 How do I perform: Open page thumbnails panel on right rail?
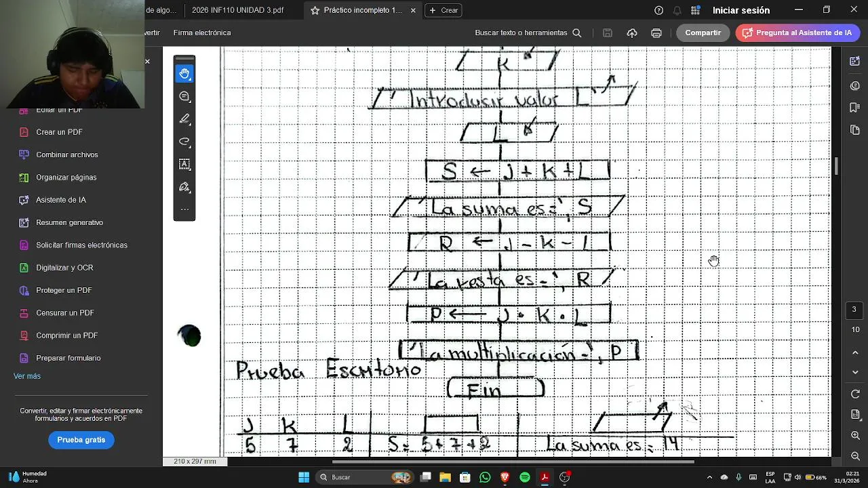[855, 130]
